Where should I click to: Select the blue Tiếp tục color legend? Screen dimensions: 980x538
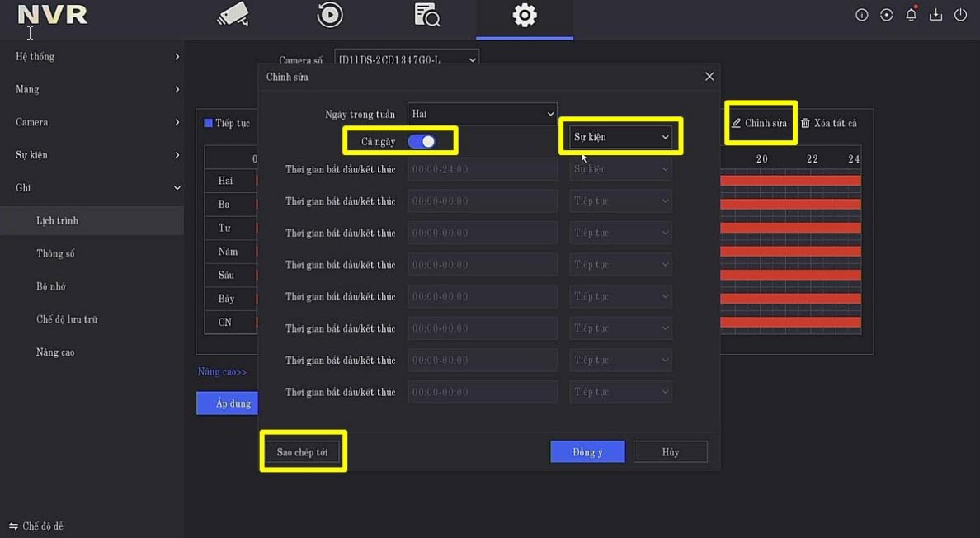[227, 123]
